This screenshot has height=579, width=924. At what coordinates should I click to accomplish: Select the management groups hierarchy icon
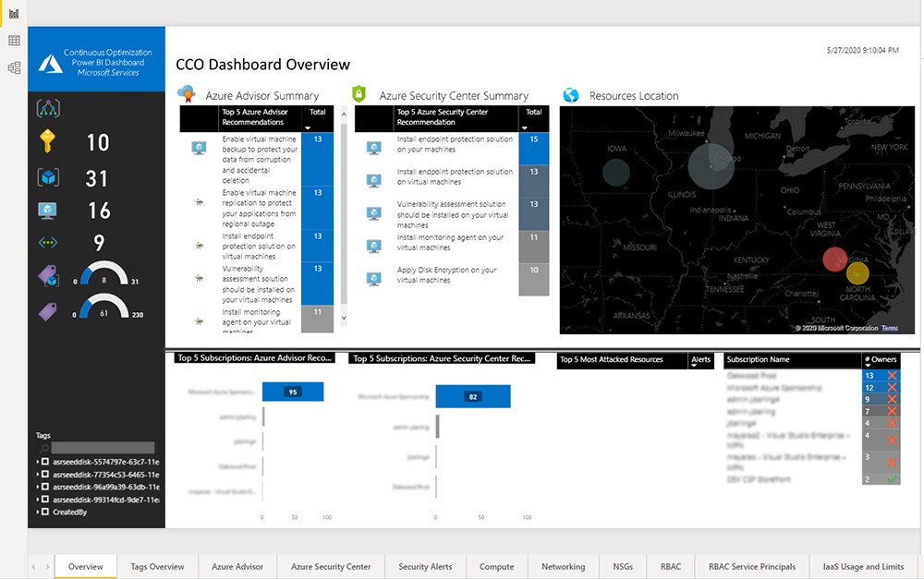(x=48, y=108)
